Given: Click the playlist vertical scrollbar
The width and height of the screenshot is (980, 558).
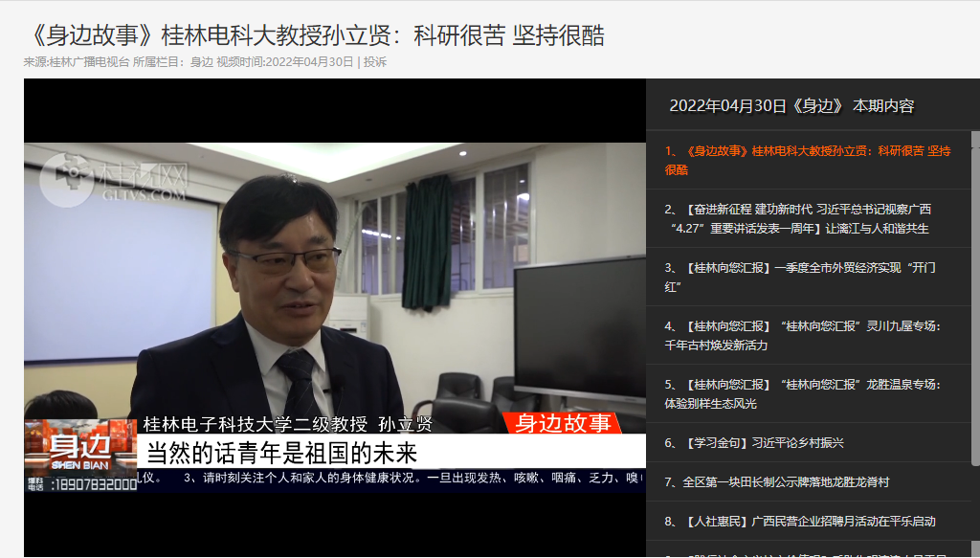Looking at the screenshot, I should 975,298.
